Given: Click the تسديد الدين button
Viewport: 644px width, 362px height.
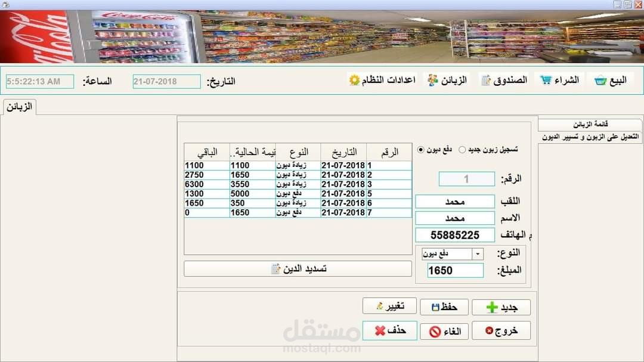Looking at the screenshot, I should point(297,268).
